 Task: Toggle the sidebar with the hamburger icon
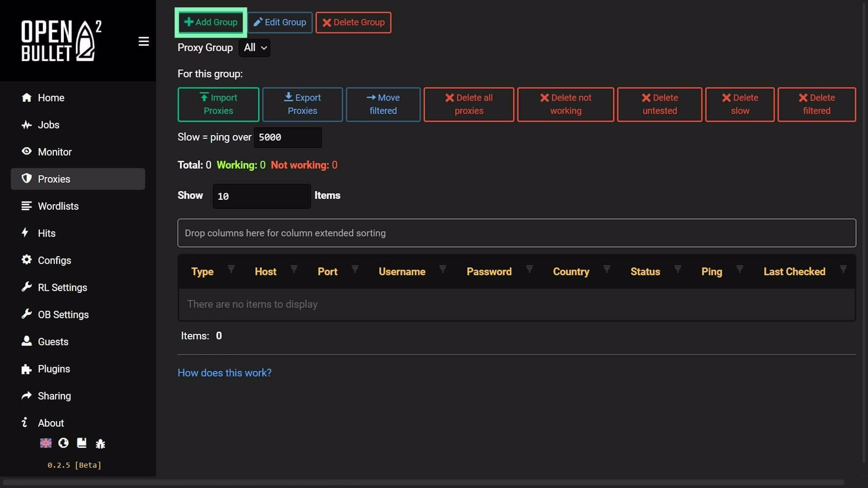[x=144, y=41]
